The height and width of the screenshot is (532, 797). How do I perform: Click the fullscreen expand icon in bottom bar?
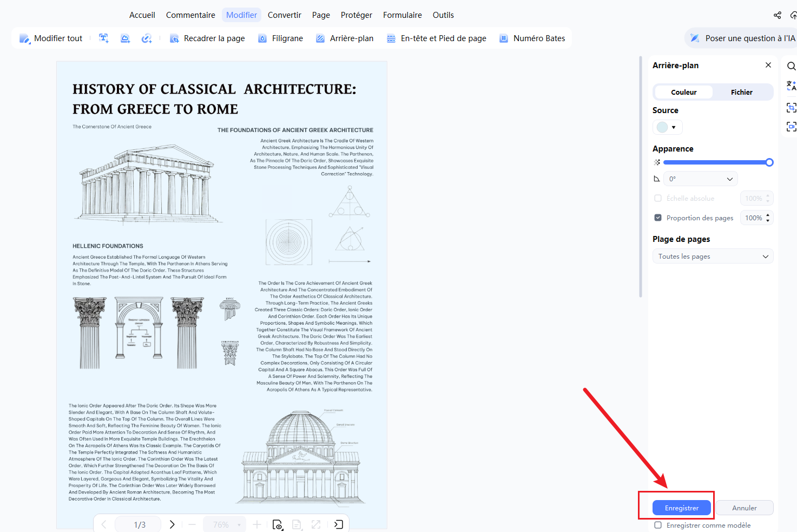[x=316, y=524]
